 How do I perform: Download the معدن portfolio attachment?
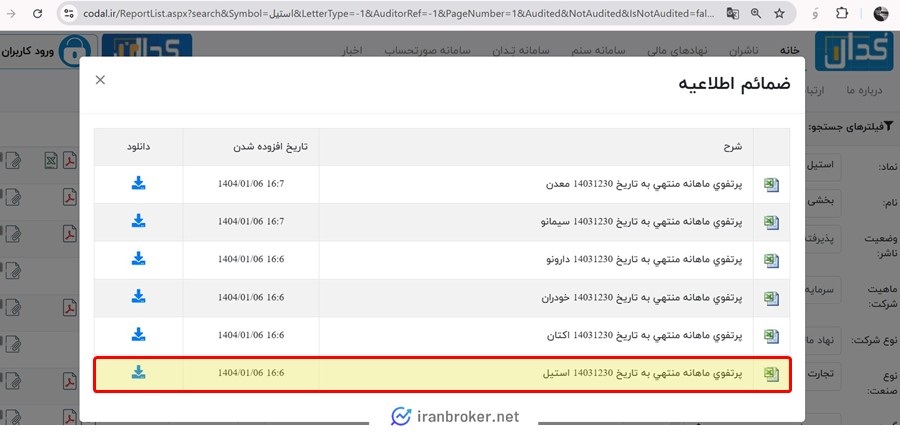coord(138,183)
